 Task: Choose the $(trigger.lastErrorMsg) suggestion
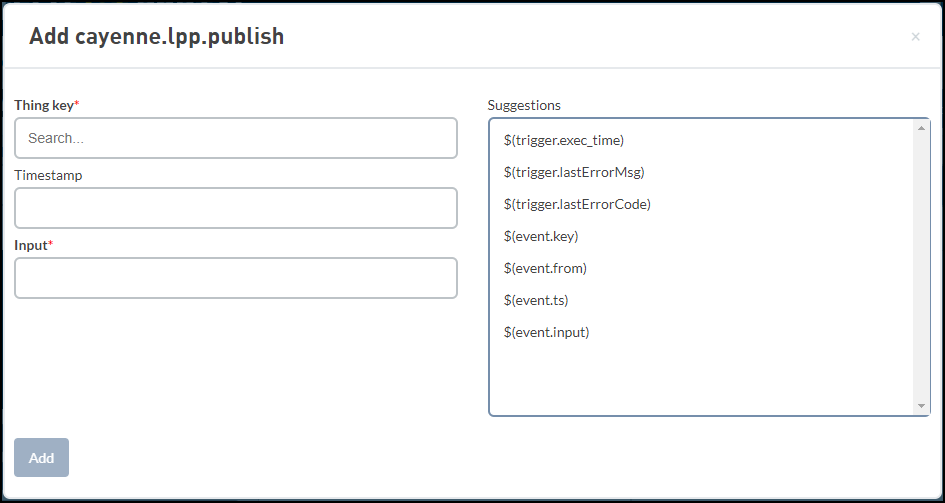[574, 172]
